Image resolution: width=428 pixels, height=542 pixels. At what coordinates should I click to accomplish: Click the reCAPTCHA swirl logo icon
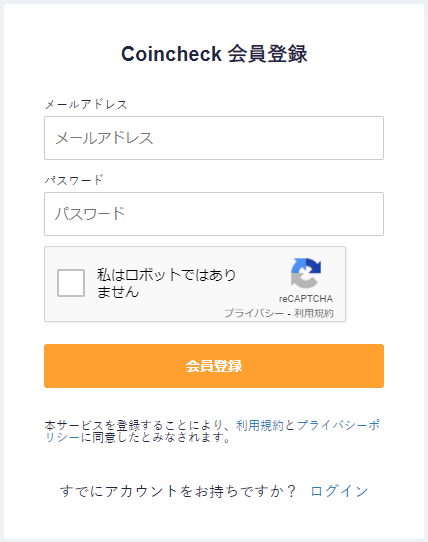pyautogui.click(x=306, y=273)
